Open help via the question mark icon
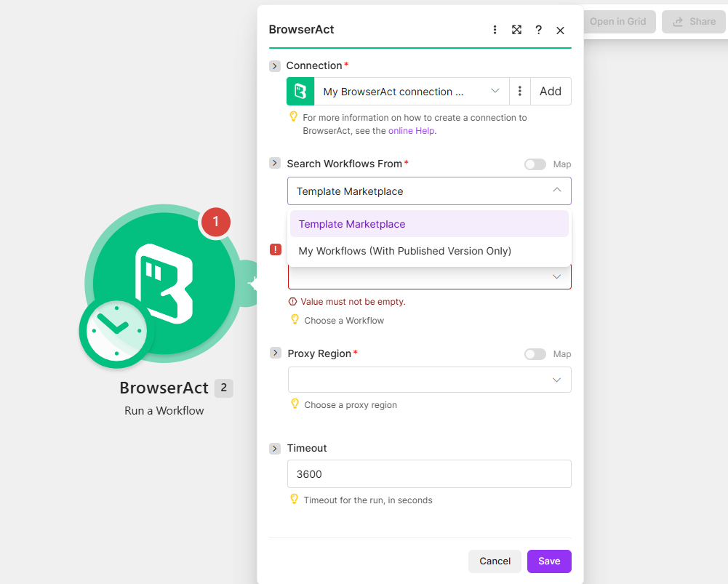The image size is (728, 584). 538,30
